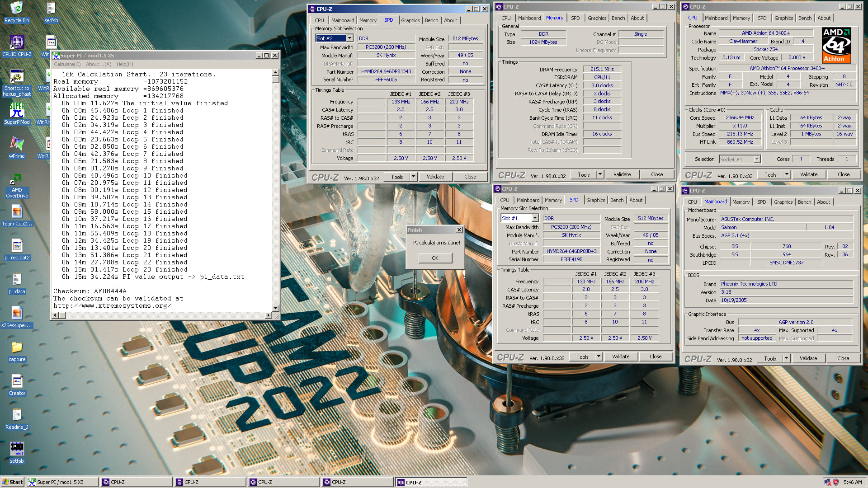The width and height of the screenshot is (868, 488).
Task: Select About tab in Mainboard window
Action: (823, 202)
